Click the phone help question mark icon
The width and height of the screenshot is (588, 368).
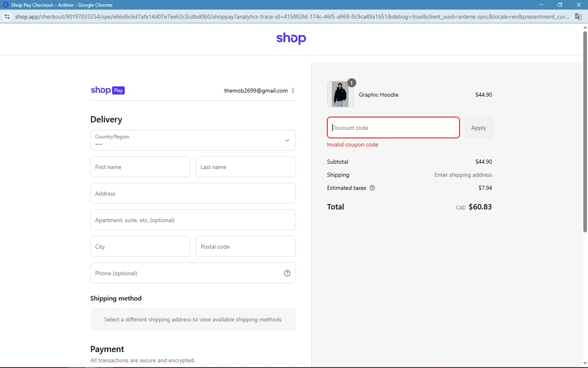click(x=287, y=273)
